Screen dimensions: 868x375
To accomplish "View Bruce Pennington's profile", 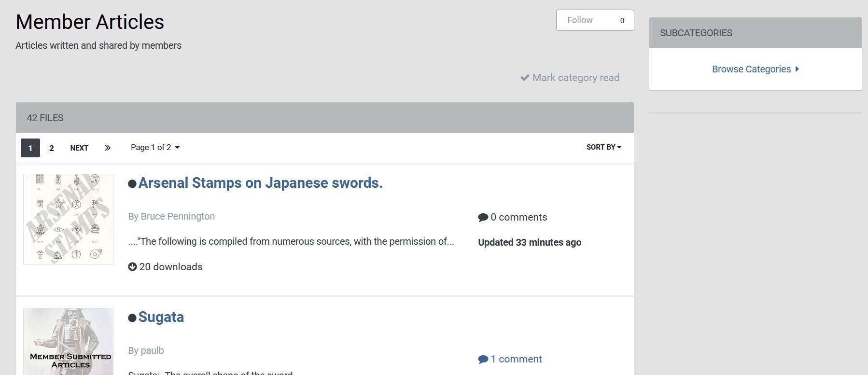I will [x=178, y=216].
